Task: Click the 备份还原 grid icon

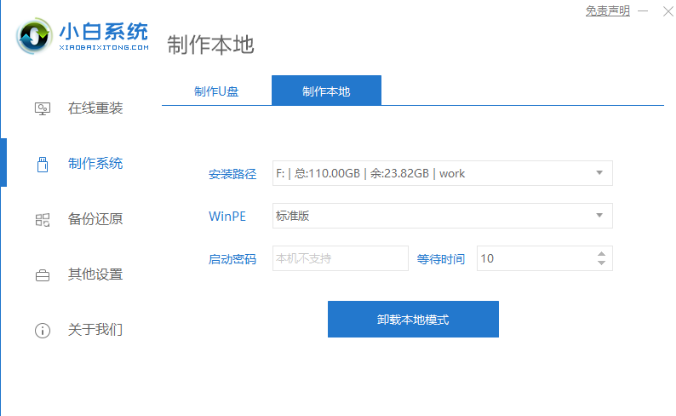Action: click(x=42, y=219)
